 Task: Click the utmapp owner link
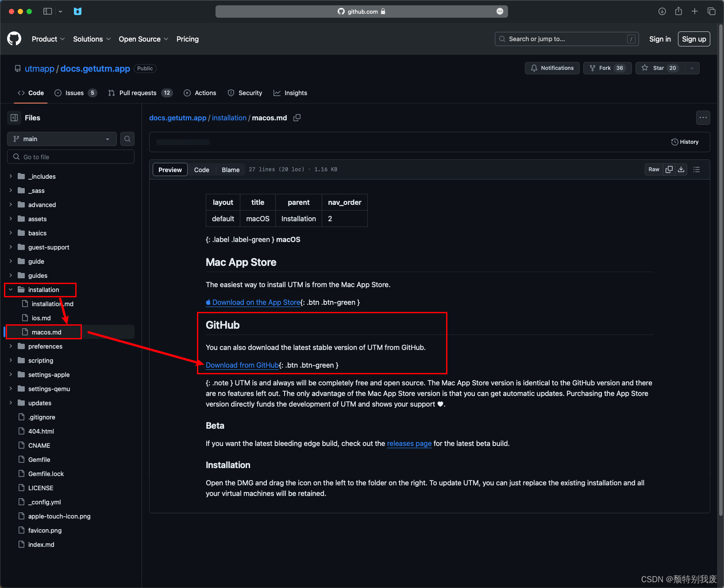click(39, 69)
